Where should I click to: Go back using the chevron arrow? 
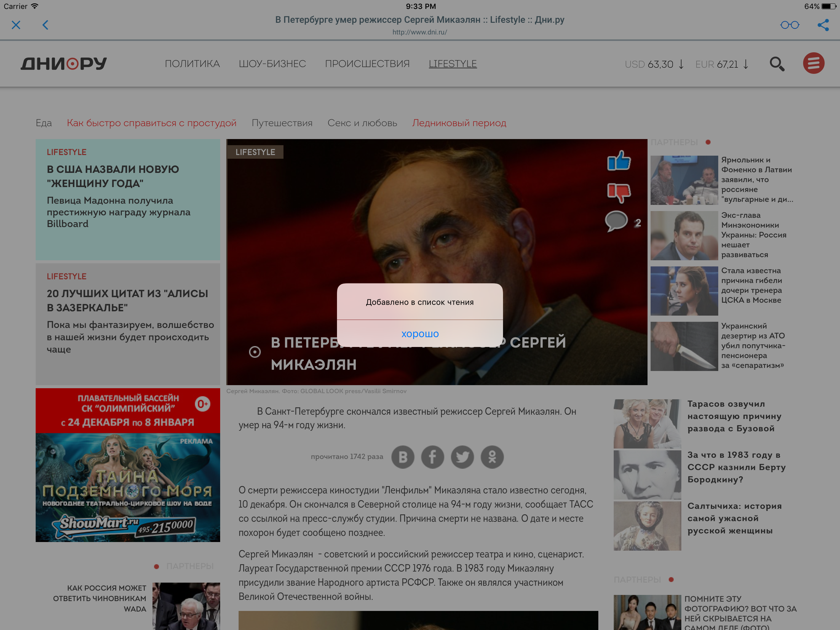tap(45, 25)
